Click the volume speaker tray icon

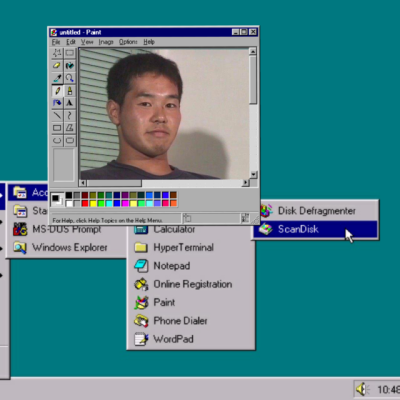coord(361,389)
